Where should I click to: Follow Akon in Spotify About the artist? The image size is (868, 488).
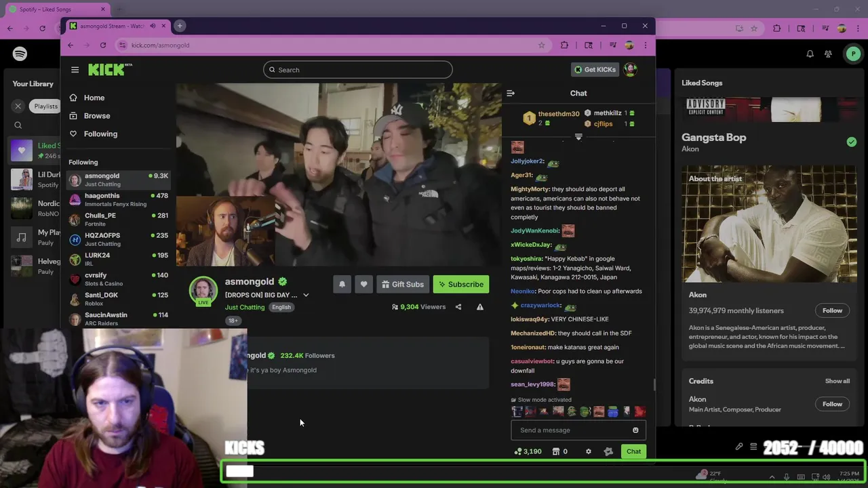832,310
